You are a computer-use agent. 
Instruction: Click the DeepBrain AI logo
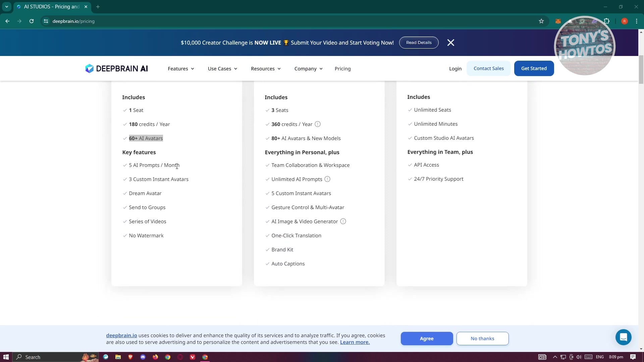coord(116,68)
